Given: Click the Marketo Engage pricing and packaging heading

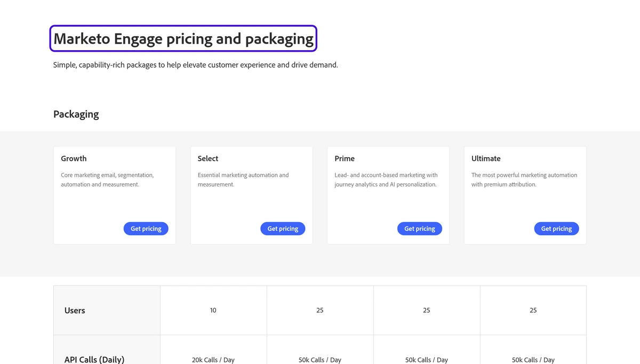Looking at the screenshot, I should coord(183,38).
